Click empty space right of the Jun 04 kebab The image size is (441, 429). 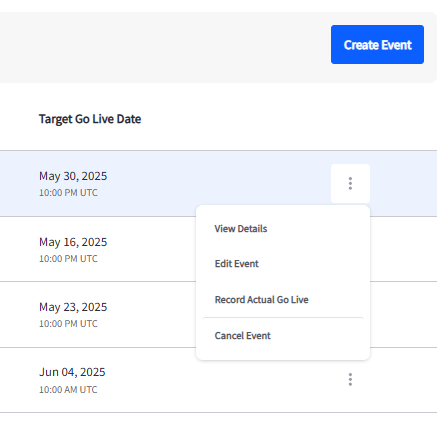point(397,380)
